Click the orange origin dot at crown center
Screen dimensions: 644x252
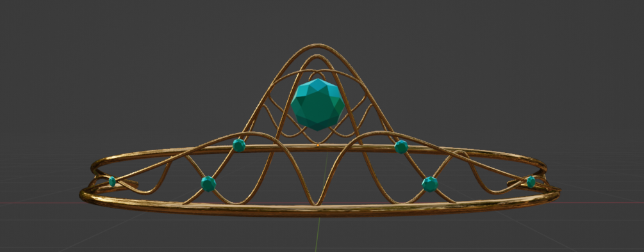[317, 145]
